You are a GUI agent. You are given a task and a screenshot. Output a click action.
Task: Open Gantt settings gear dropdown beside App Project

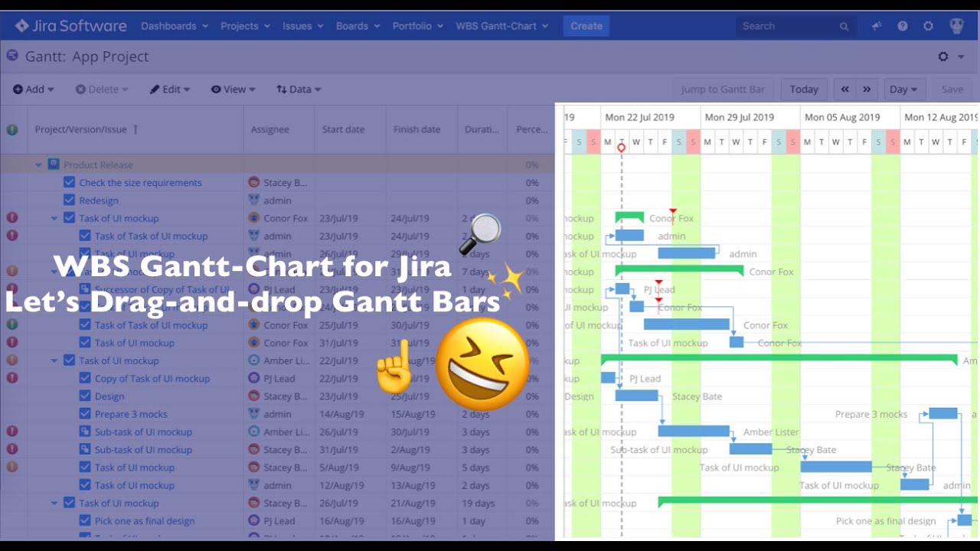click(x=949, y=57)
